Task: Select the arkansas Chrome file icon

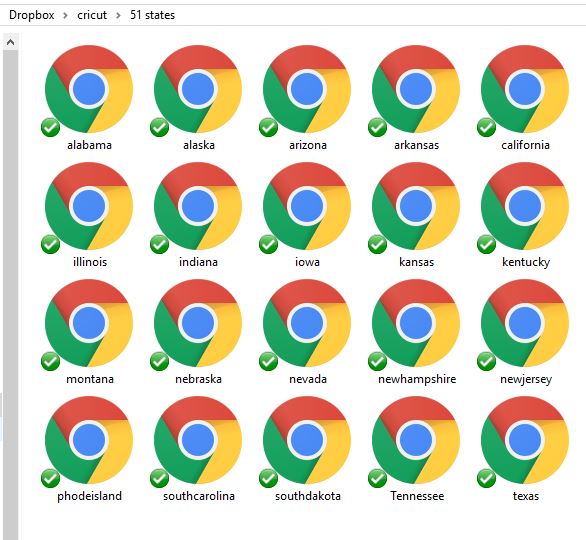Action: (x=416, y=89)
